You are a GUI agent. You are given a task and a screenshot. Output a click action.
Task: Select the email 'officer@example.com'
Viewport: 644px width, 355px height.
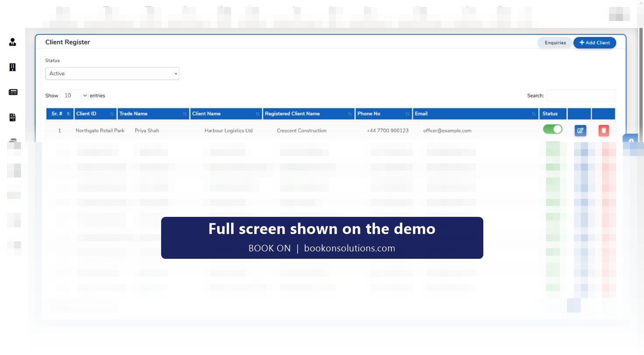[x=447, y=131]
